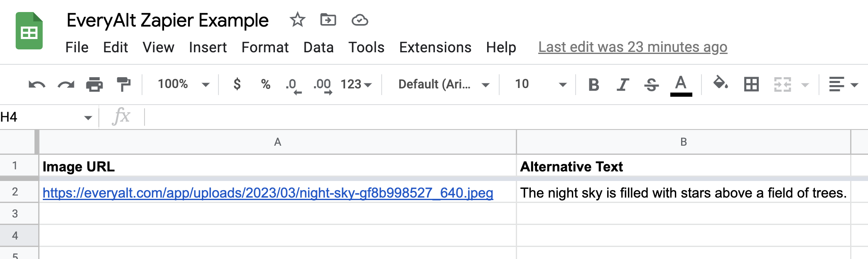The height and width of the screenshot is (259, 868).
Task: Select empty cell B4
Action: pyautogui.click(x=684, y=236)
